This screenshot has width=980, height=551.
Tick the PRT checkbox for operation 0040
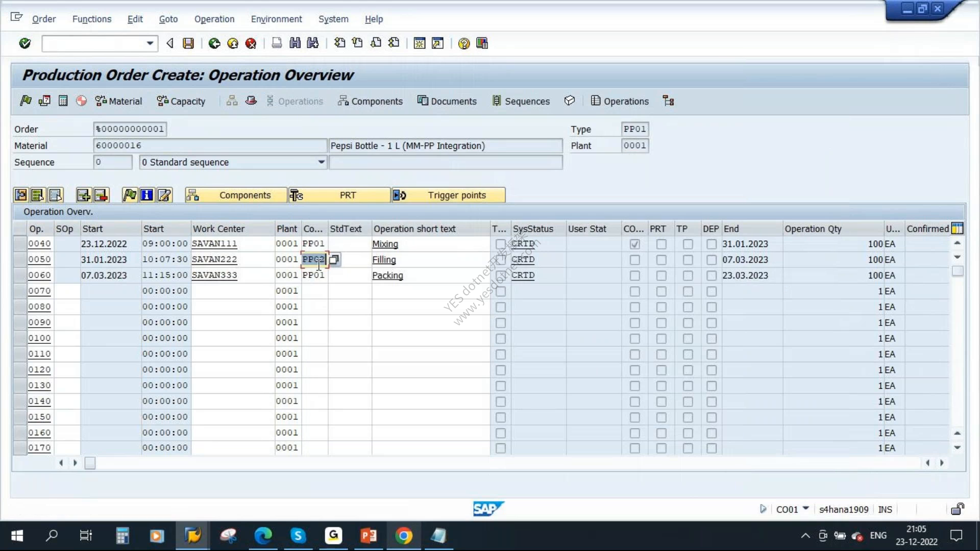[x=661, y=244]
